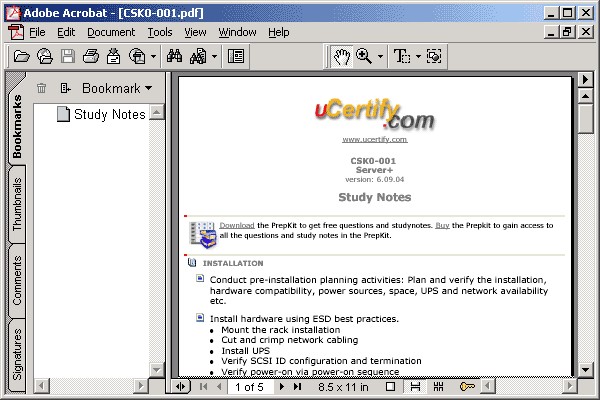
Task: Switch to the Thumbnails tab
Action: click(x=17, y=207)
